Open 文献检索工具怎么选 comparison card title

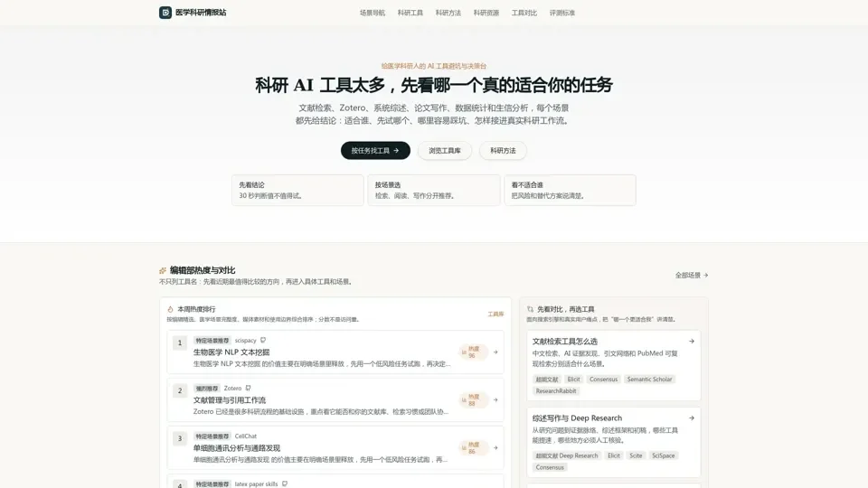click(564, 342)
